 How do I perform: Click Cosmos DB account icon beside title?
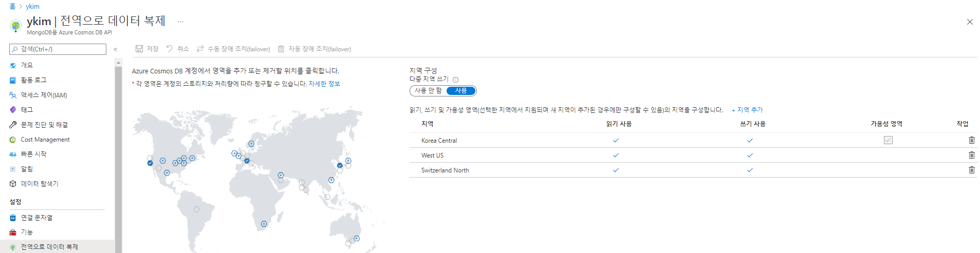pos(16,25)
